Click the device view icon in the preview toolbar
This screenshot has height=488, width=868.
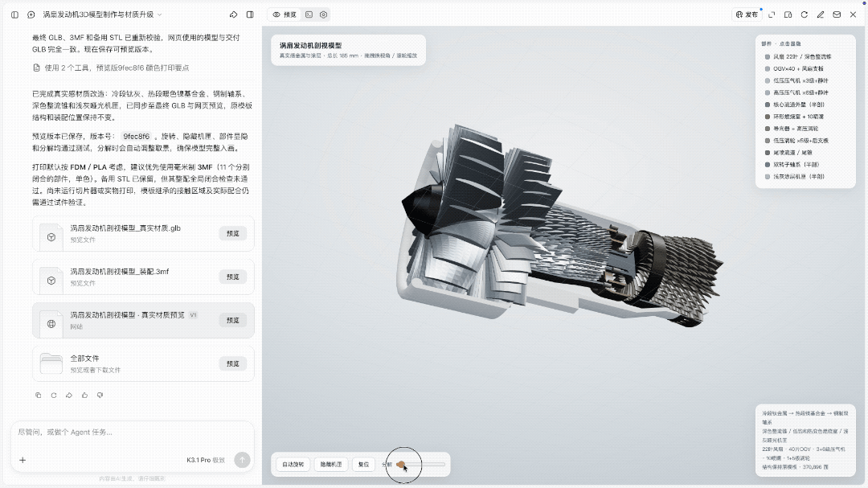(788, 14)
